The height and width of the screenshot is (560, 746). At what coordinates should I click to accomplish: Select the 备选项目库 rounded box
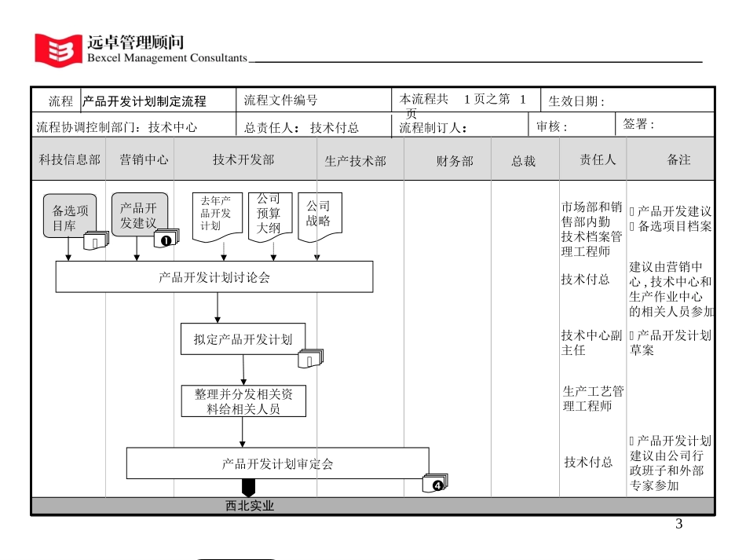70,215
